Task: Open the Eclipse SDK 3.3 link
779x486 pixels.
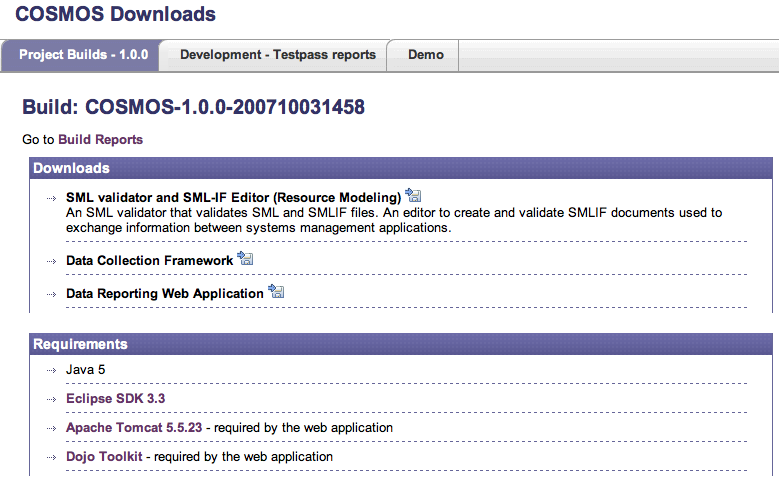Action: 115,399
